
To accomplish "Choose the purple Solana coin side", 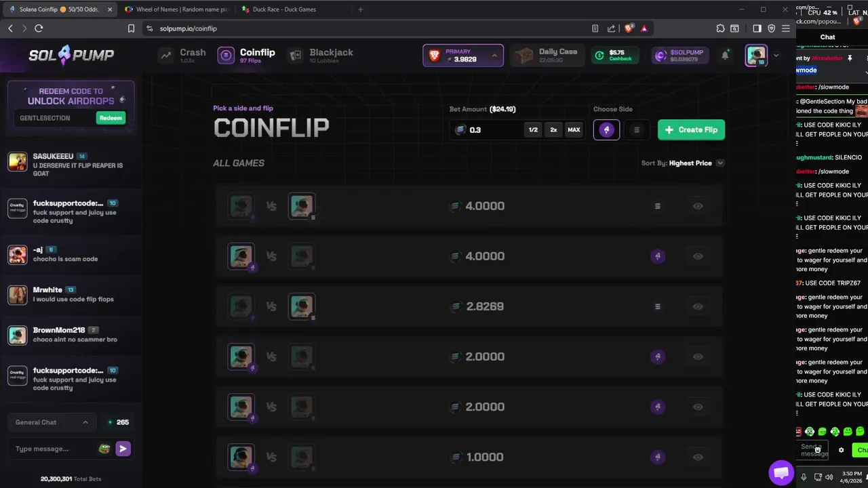I will [x=606, y=130].
